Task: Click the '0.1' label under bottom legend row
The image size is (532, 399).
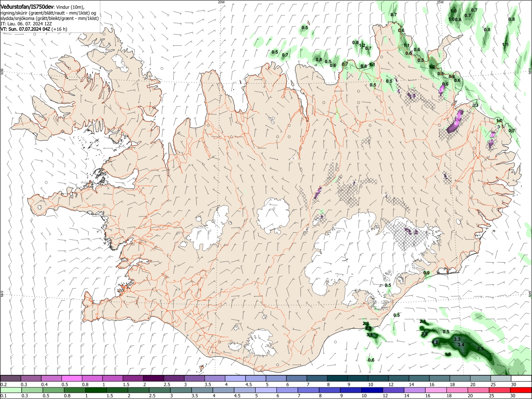Action: 3,396
